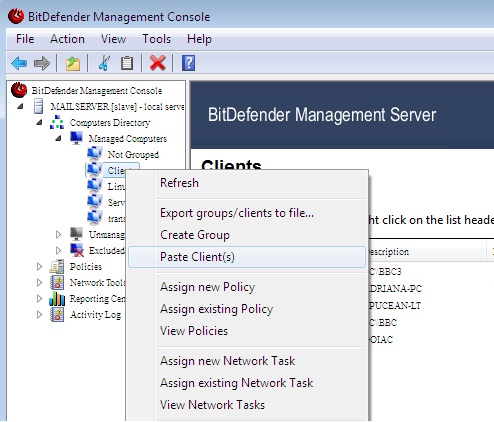This screenshot has width=494, height=422.
Task: Select Create Group from context menu
Action: 247,235
